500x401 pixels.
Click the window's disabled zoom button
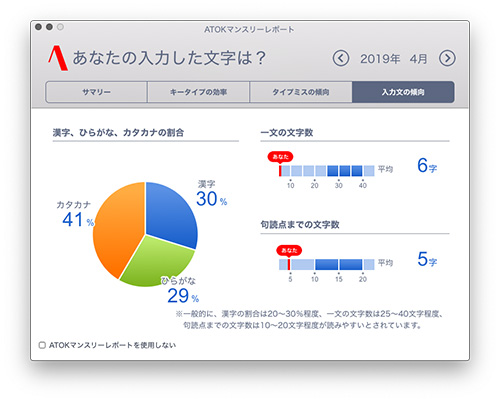click(x=60, y=27)
